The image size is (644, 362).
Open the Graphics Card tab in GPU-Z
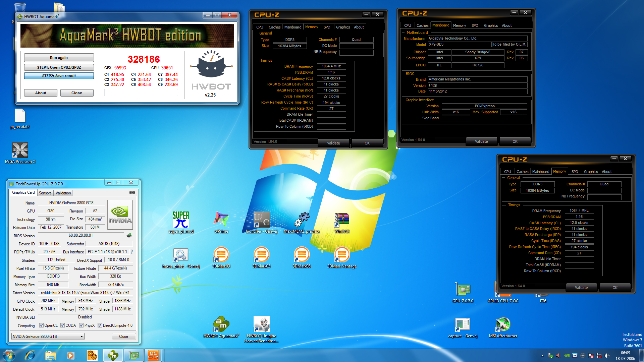click(x=23, y=192)
